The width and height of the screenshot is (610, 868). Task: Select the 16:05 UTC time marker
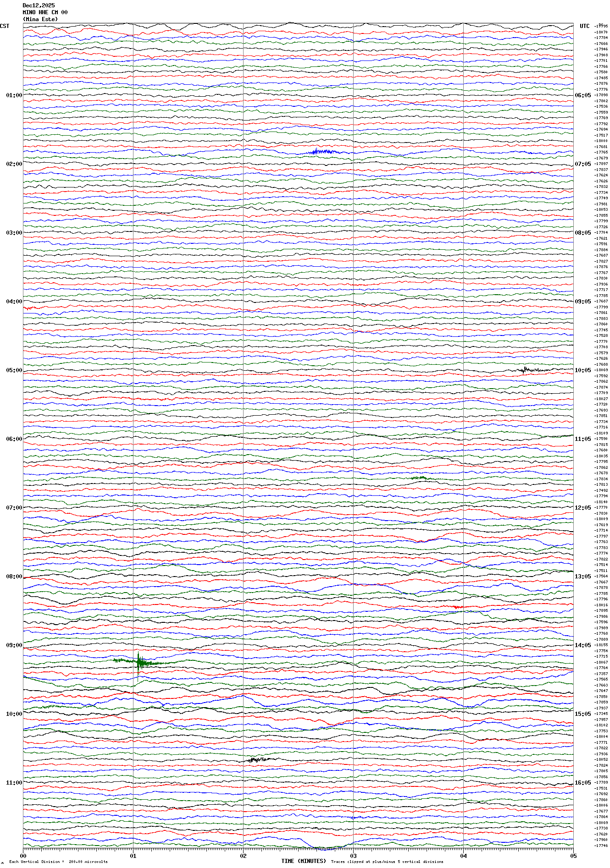tap(582, 783)
